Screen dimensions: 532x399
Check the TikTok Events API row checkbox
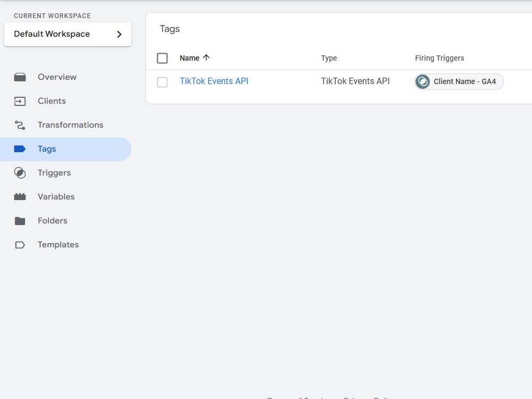tap(162, 82)
